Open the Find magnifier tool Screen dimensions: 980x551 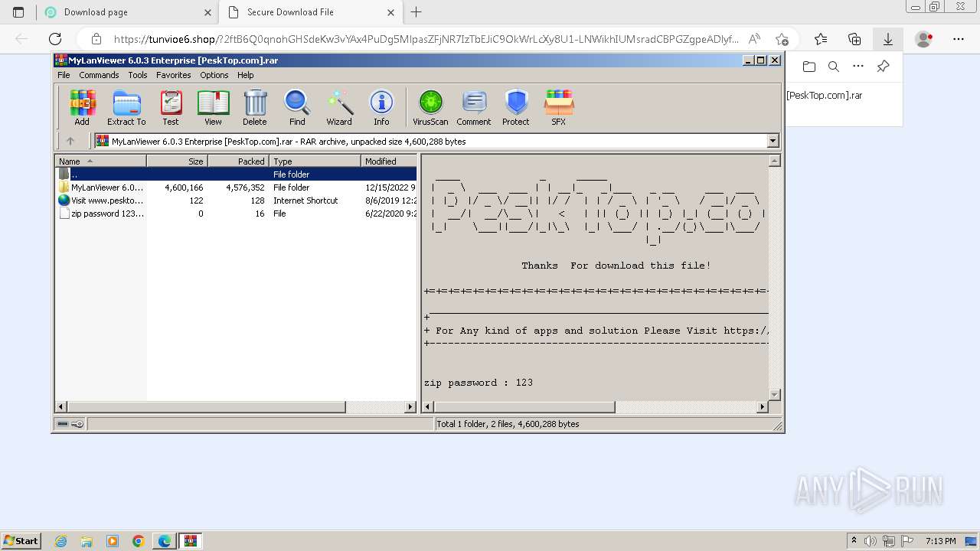coord(297,107)
